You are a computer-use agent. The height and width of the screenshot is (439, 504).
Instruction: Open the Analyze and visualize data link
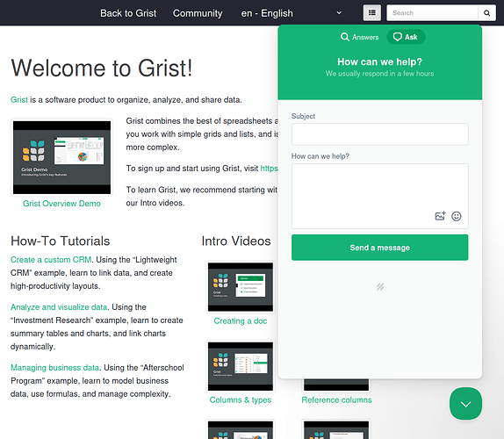(x=59, y=307)
